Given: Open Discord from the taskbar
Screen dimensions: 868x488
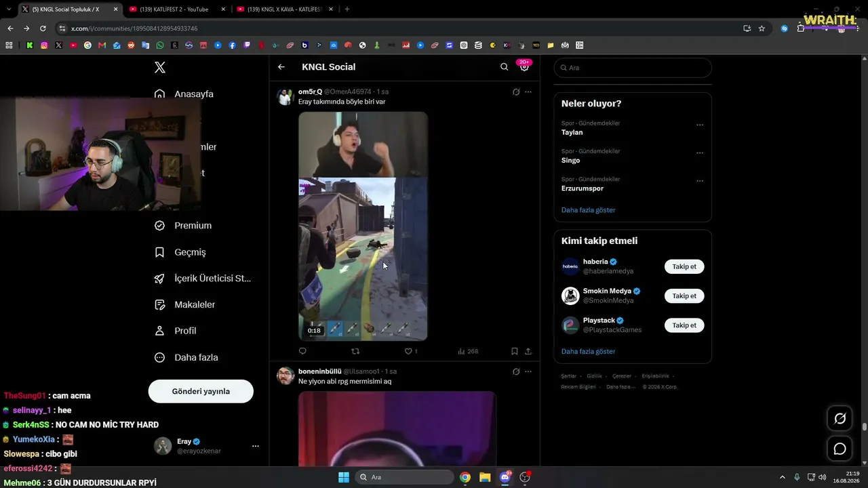Looking at the screenshot, I should [x=505, y=477].
